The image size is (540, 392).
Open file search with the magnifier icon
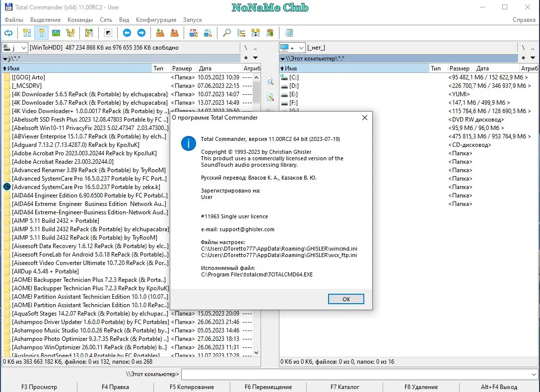tap(227, 33)
